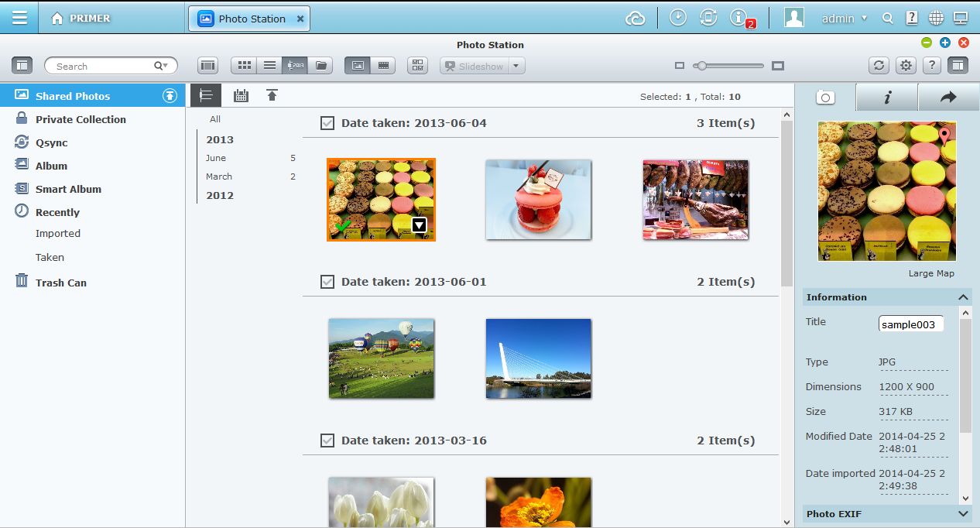
Task: Toggle checkbox for Date taken 2013-06-04
Action: [327, 123]
